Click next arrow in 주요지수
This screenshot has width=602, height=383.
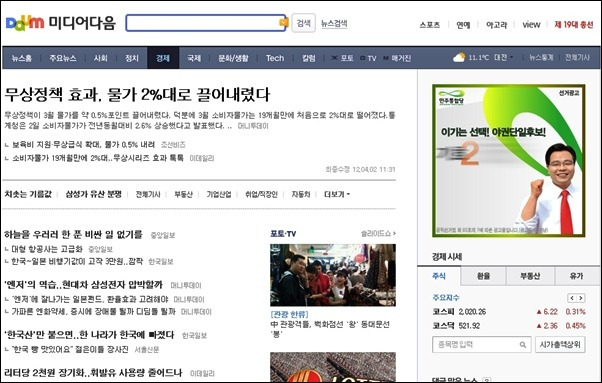(581, 298)
